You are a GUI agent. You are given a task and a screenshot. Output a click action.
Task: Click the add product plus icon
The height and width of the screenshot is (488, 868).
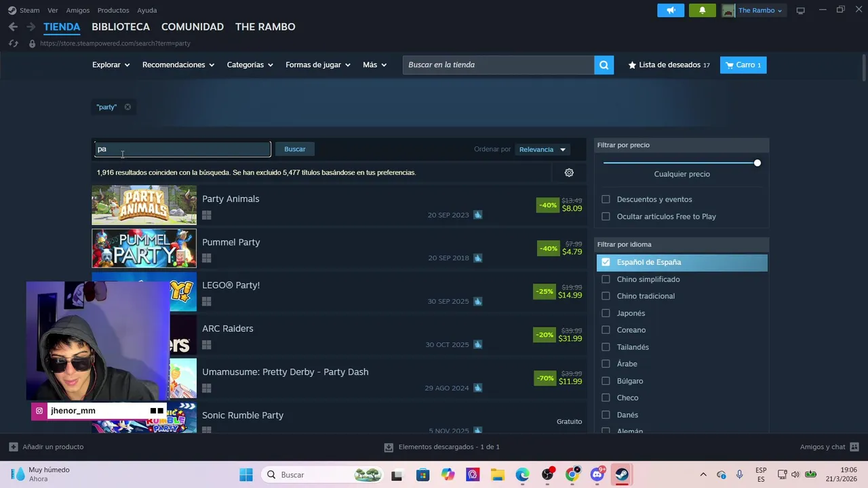tap(14, 447)
